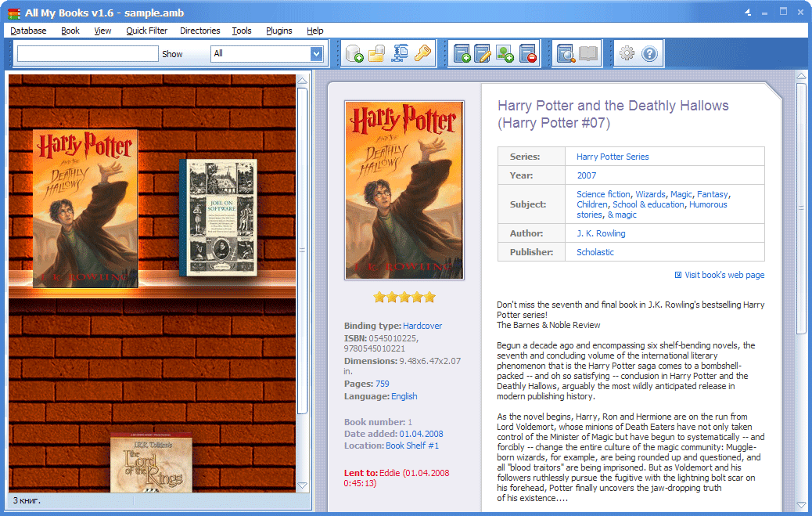812x516 pixels.
Task: Edit the book with the pencil icon
Action: point(483,53)
